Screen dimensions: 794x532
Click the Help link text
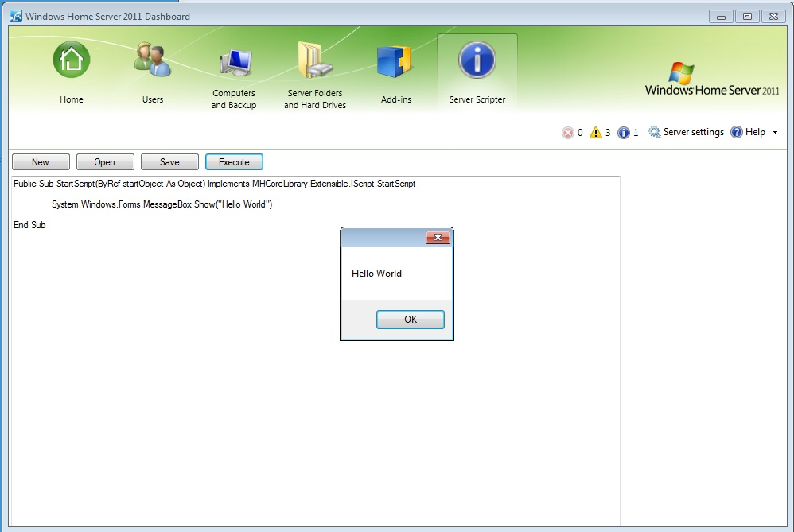pyautogui.click(x=755, y=132)
